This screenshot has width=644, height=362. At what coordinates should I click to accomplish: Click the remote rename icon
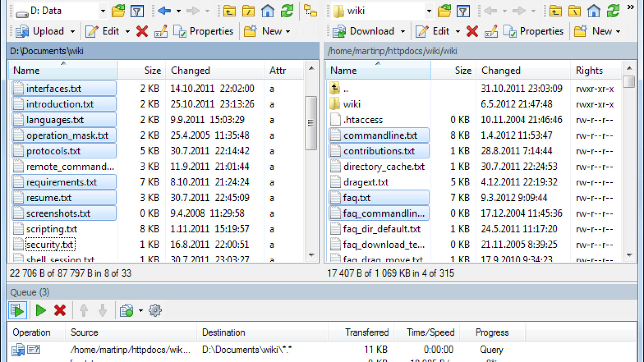[491, 31]
